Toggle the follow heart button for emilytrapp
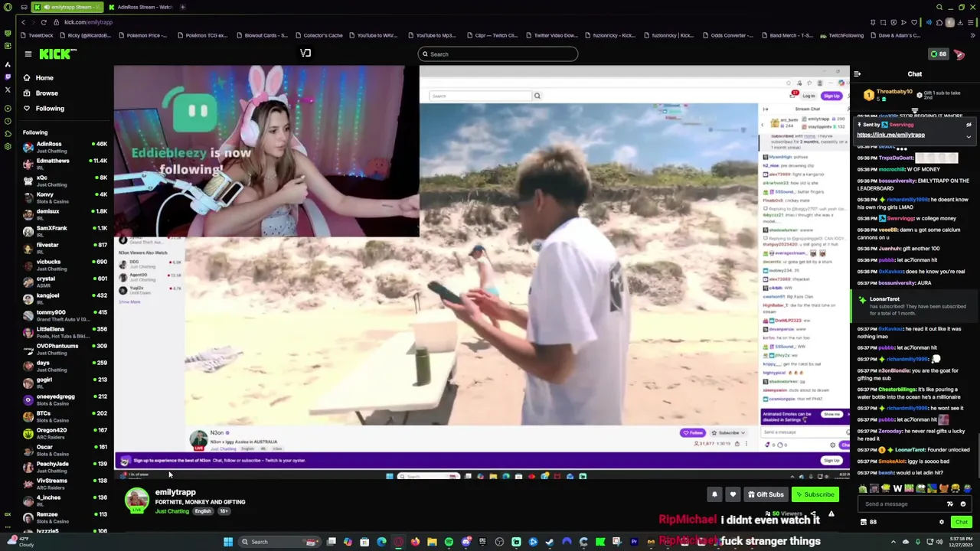The image size is (980, 551). 733,494
